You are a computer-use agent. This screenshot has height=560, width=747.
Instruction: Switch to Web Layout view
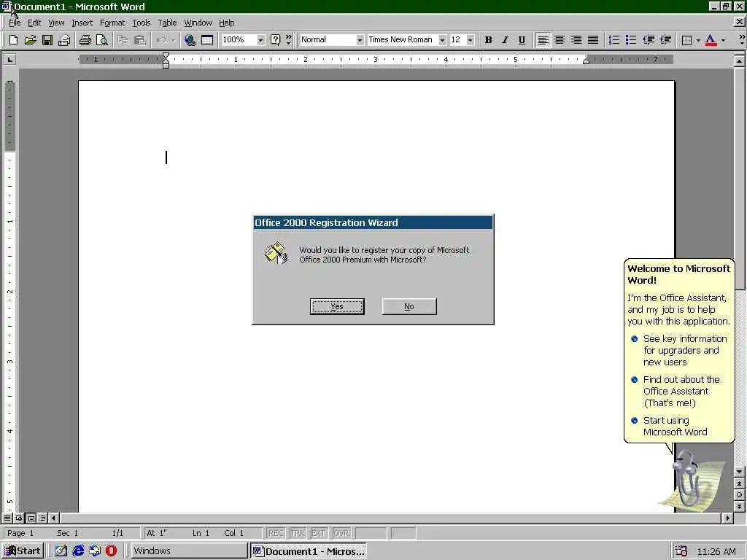(18, 518)
